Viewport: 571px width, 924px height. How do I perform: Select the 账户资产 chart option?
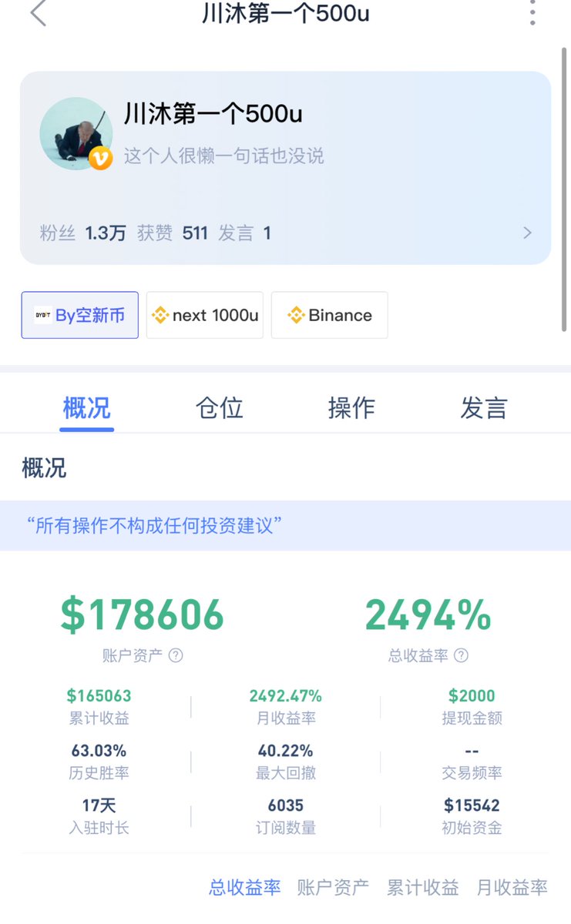point(333,888)
